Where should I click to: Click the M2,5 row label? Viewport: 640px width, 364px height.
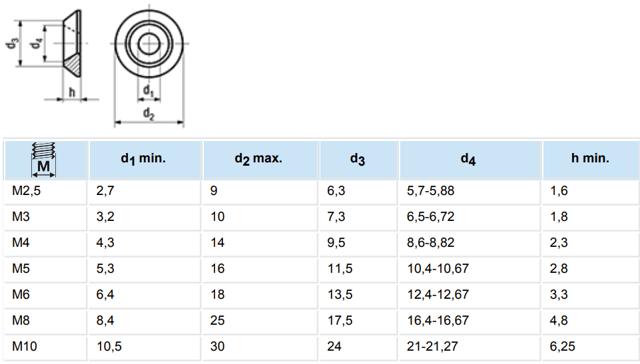click(x=27, y=191)
